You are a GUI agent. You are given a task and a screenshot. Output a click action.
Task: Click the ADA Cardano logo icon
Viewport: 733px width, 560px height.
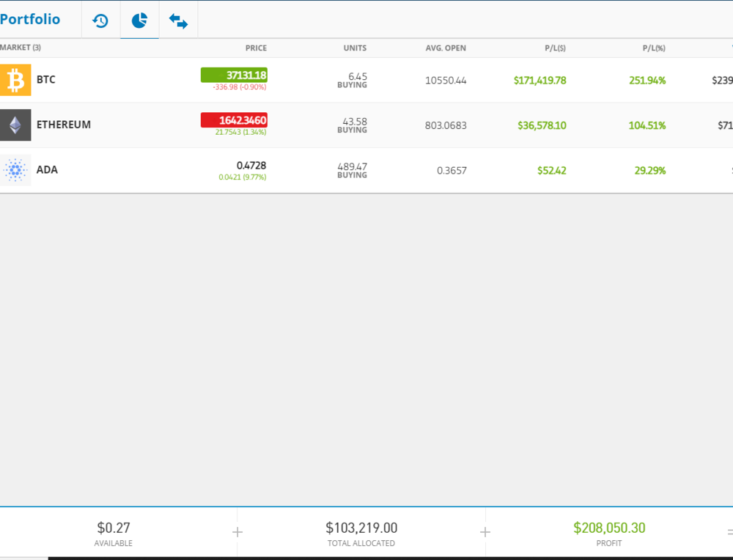click(x=15, y=170)
